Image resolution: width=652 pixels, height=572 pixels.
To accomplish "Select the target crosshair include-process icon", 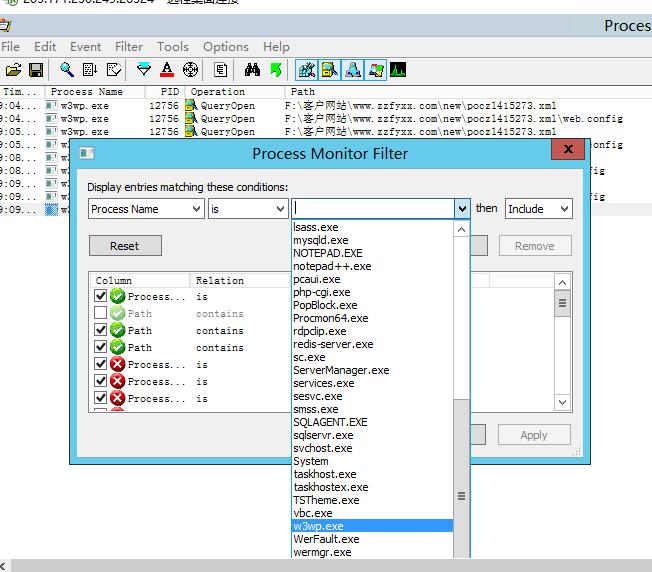I will click(190, 70).
